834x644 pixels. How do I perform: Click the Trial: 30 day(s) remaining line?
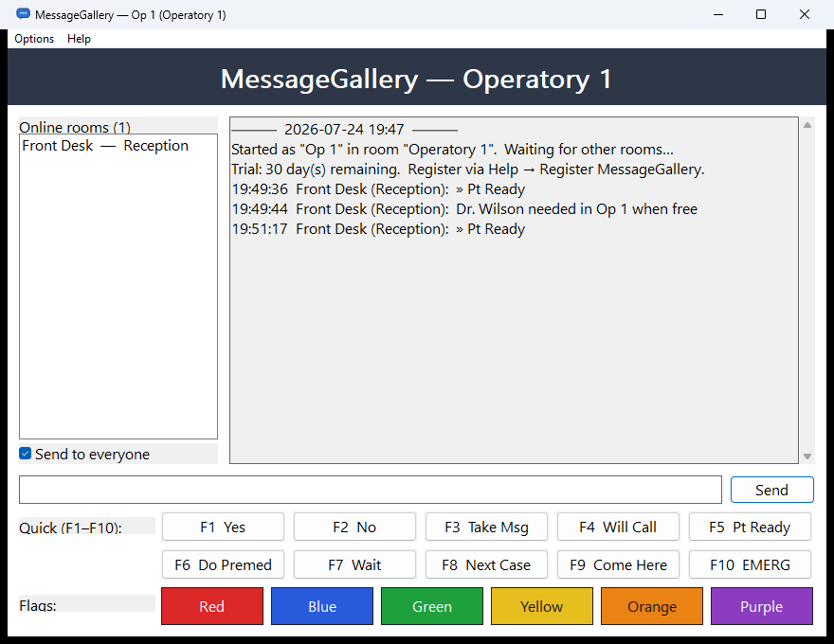coord(468,169)
